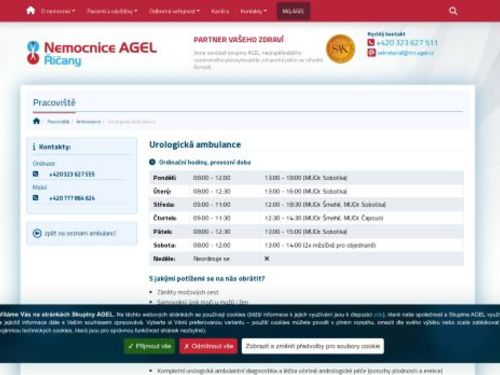Click the back arrow icon for ambulance list
This screenshot has width=500, height=375.
37,233
